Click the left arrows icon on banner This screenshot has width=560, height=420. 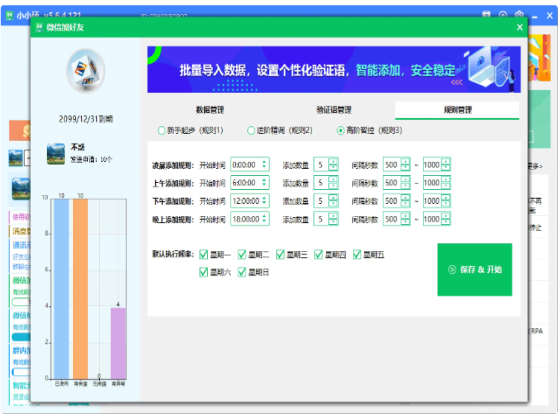pos(456,82)
